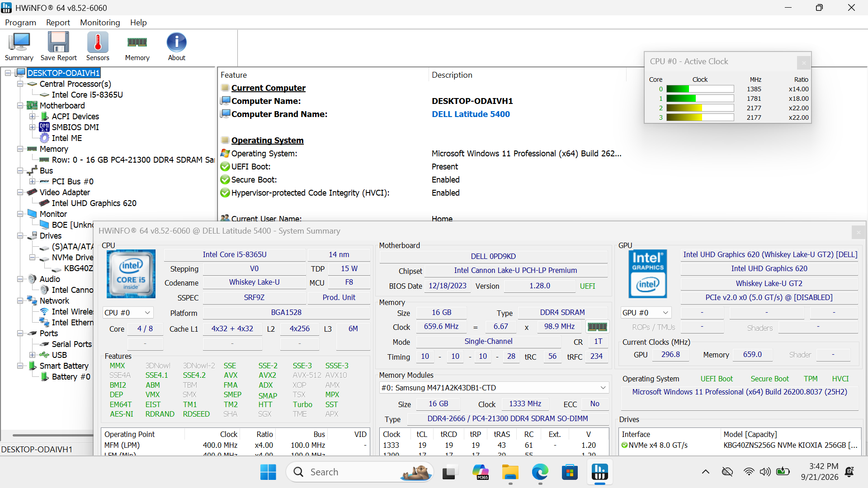The image size is (868, 488).
Task: Show hidden tray icons chevron
Action: coord(705,472)
